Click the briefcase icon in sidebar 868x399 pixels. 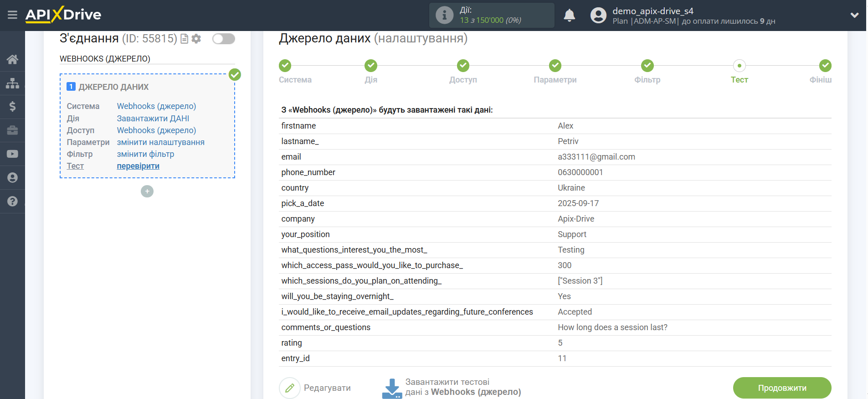12,130
